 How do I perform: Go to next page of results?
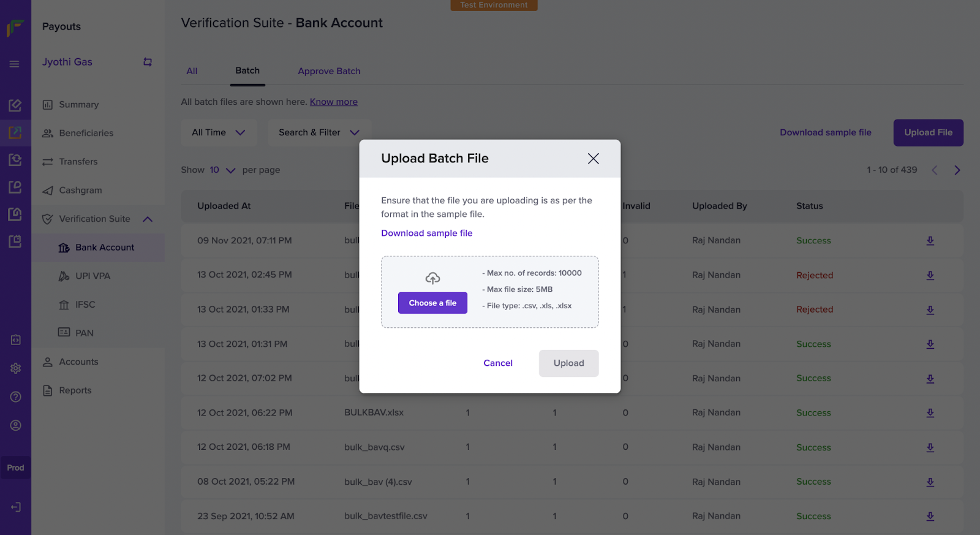[957, 170]
